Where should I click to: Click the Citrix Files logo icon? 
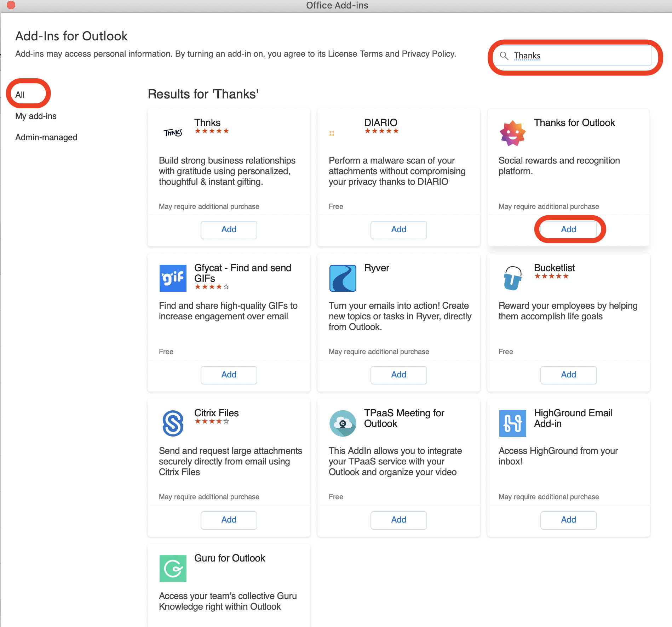tap(173, 423)
